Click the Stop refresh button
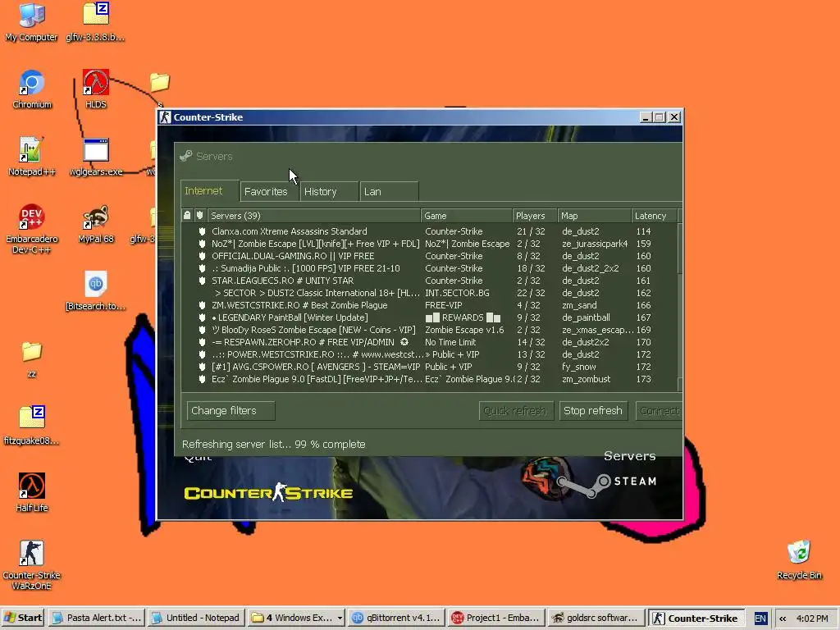This screenshot has height=630, width=840. pos(593,411)
